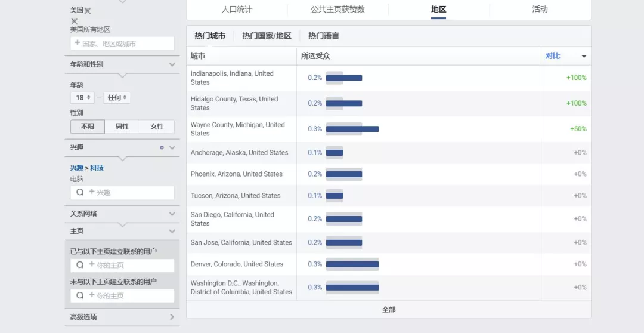Click the X icon above 美国所有地区
644x333 pixels.
[75, 21]
